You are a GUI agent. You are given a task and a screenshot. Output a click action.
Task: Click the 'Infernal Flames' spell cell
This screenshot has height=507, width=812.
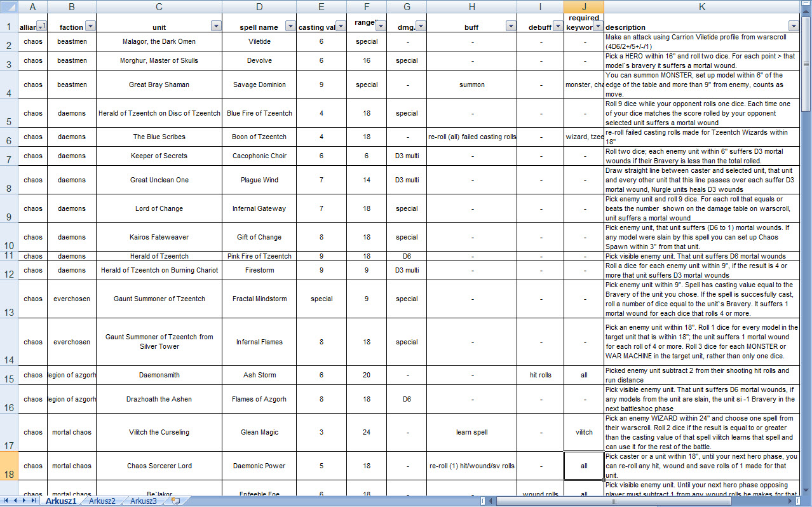tap(259, 342)
